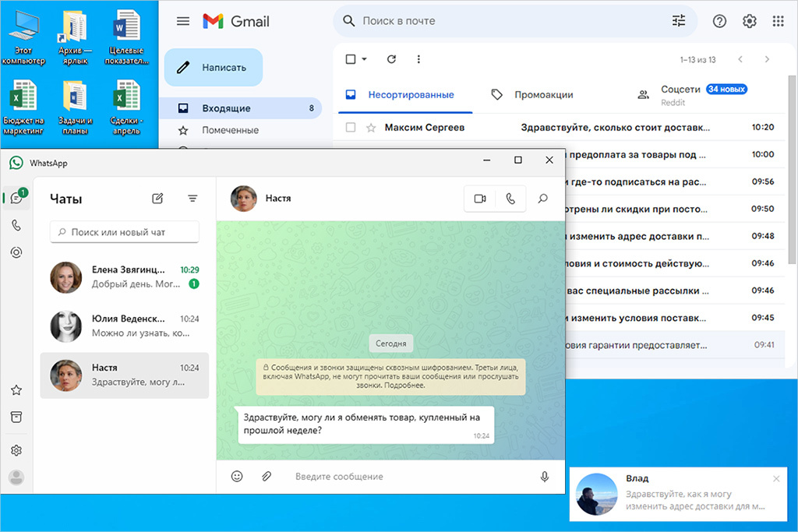Go to next page of Gmail messages
This screenshot has width=798, height=532.
tap(767, 59)
